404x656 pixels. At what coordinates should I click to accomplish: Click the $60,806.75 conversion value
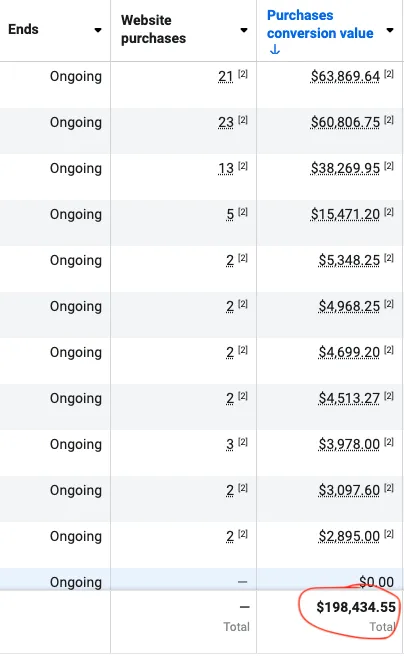point(345,123)
